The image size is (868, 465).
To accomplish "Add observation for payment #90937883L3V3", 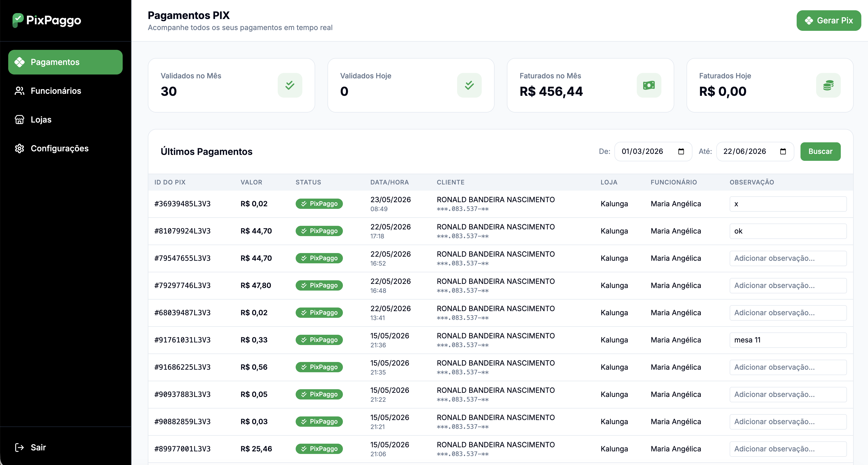I will [788, 395].
